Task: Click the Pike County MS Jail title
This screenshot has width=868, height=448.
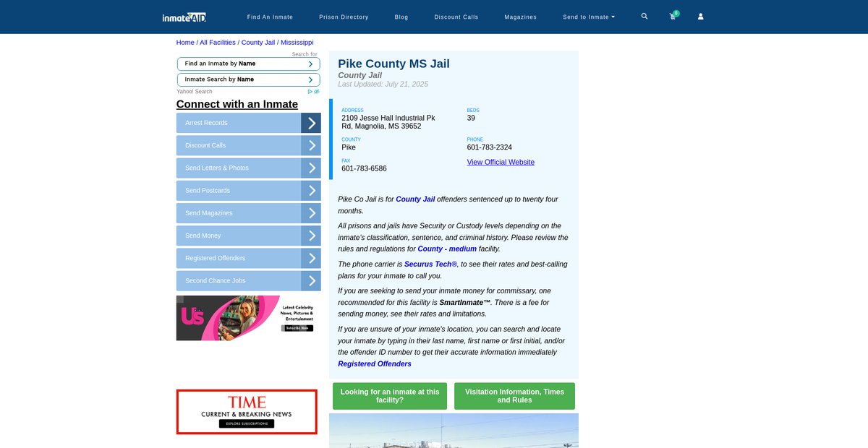Action: click(393, 64)
